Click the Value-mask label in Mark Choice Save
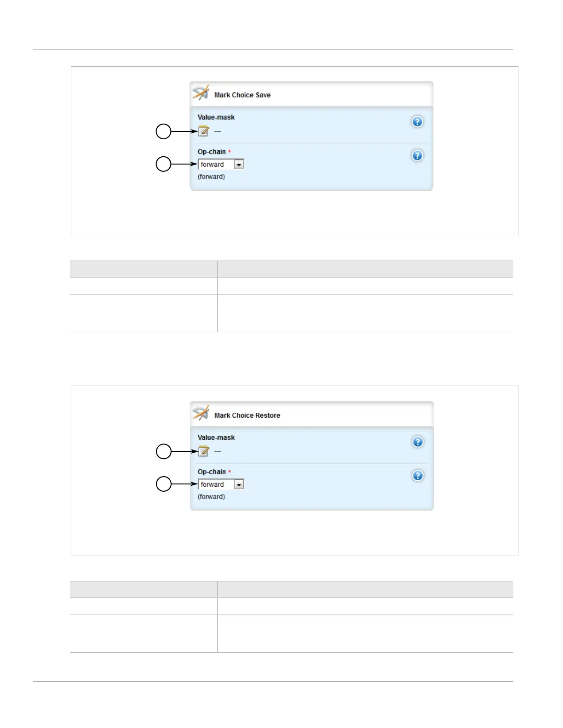 [216, 117]
